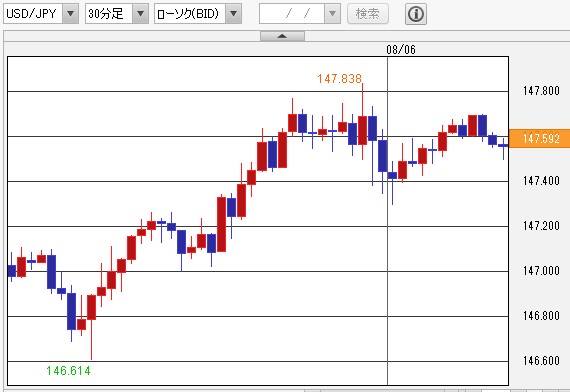Select the USD/JPY combo box text
Screen dimensions: 570x392
pyautogui.click(x=33, y=14)
